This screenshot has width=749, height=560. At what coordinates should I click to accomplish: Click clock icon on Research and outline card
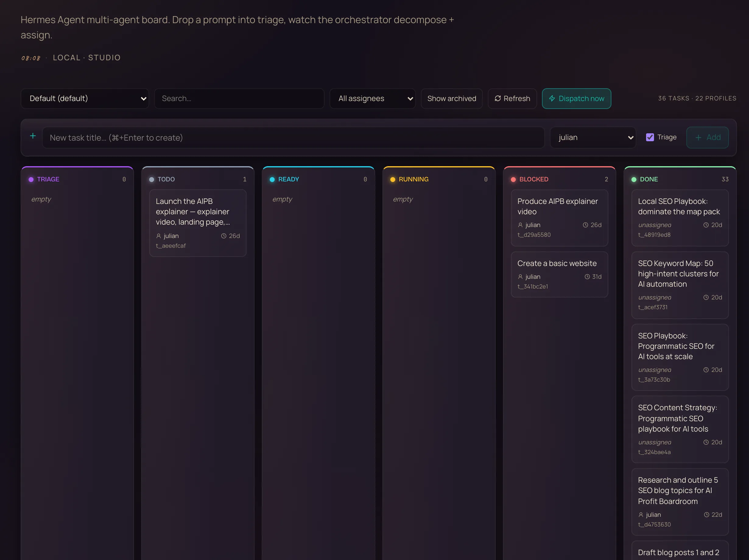(706, 515)
